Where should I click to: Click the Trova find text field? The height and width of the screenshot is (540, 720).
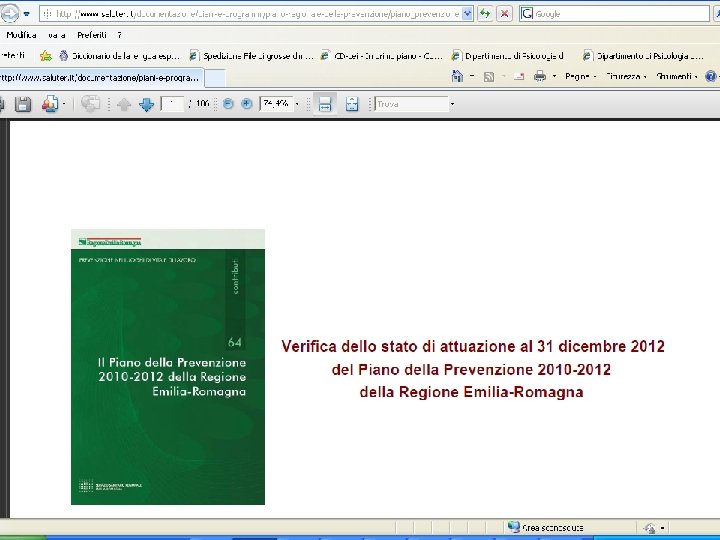pyautogui.click(x=411, y=104)
